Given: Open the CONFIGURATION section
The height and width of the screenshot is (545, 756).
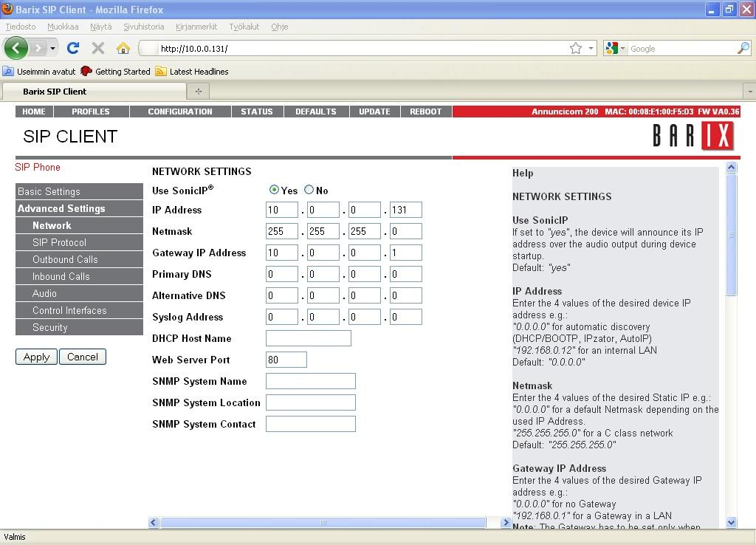Looking at the screenshot, I should click(x=180, y=112).
